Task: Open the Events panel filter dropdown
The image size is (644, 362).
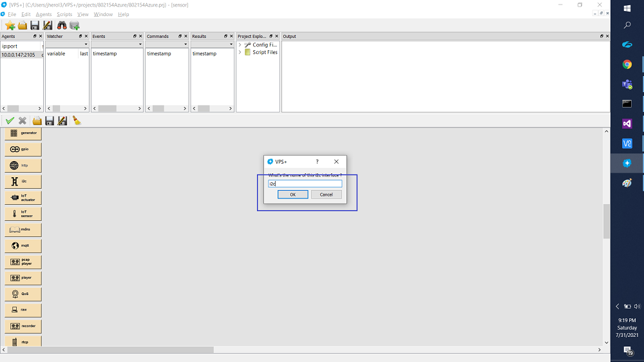Action: click(x=140, y=44)
